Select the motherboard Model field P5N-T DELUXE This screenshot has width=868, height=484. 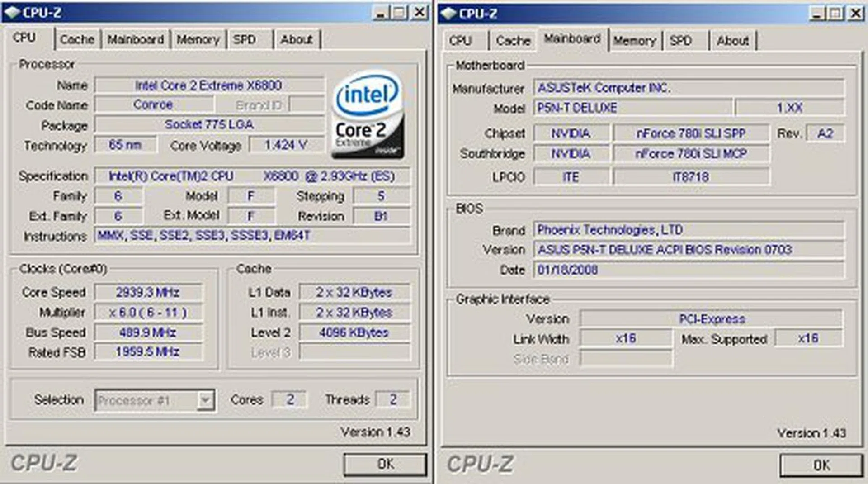(x=632, y=108)
